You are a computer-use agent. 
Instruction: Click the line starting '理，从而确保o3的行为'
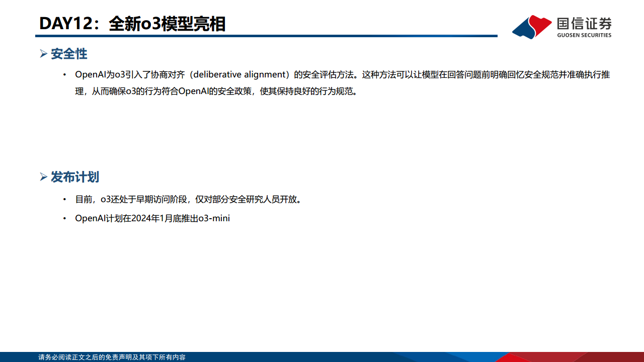pos(216,92)
